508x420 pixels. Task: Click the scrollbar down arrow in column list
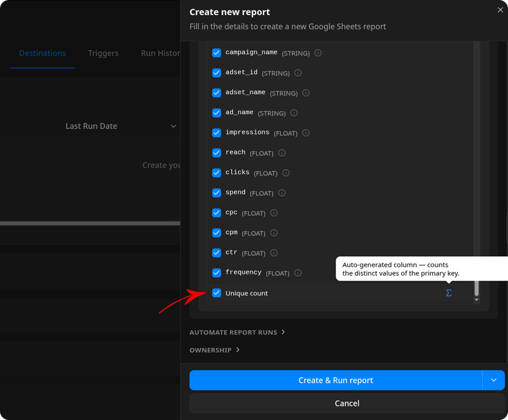(476, 300)
